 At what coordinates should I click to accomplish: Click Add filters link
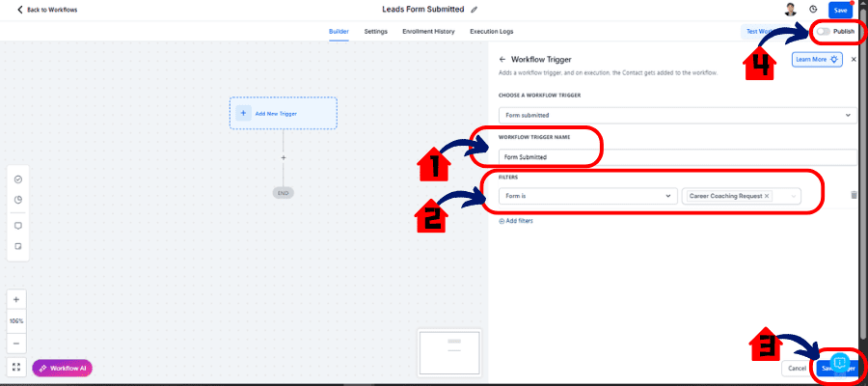click(516, 220)
